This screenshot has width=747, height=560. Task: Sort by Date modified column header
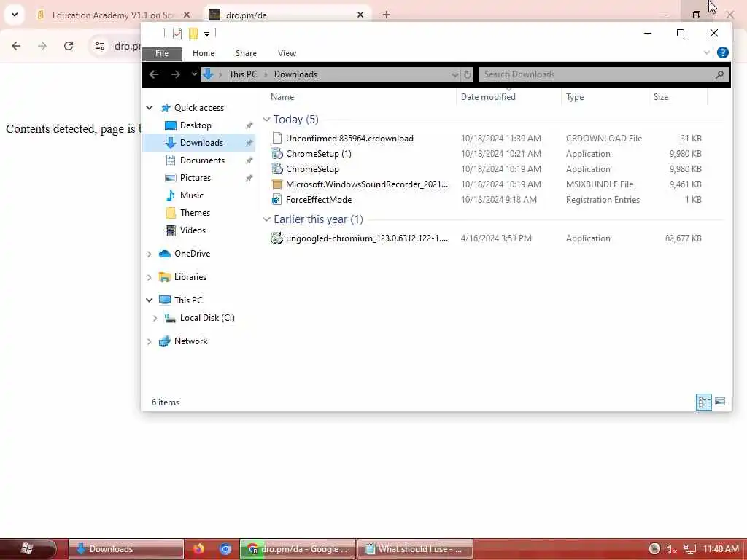click(x=488, y=97)
